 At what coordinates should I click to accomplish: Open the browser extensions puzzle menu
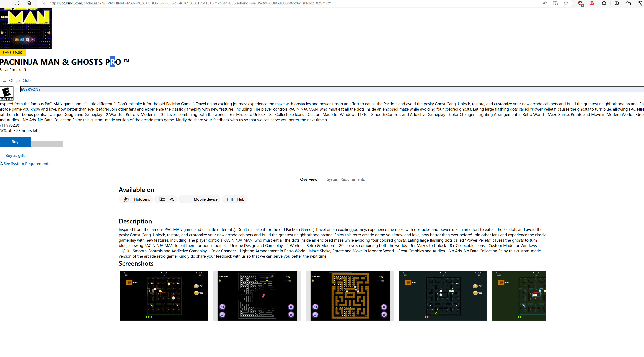click(x=604, y=3)
